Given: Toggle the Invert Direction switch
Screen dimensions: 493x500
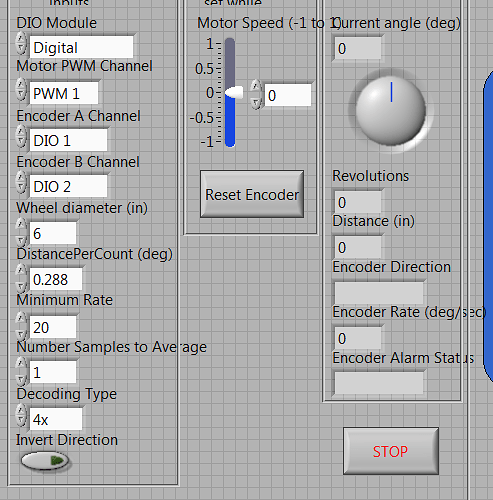Looking at the screenshot, I should click(45, 461).
